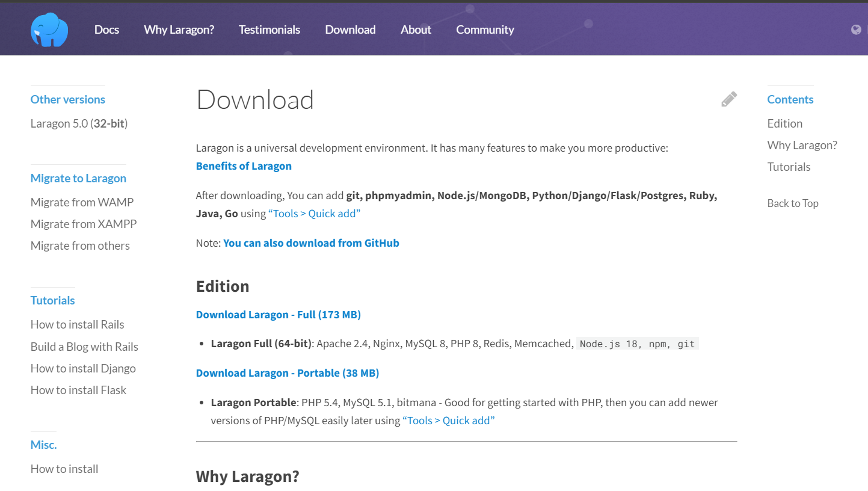Open the About page

point(416,29)
